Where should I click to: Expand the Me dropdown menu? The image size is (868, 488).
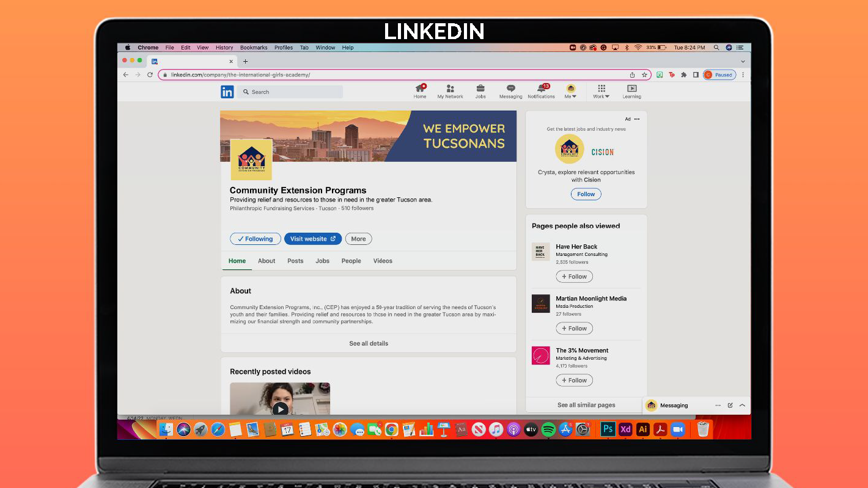pos(570,92)
